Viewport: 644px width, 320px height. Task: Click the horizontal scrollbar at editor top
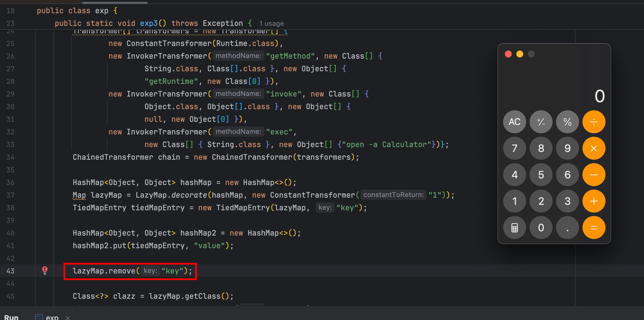pos(115,2)
